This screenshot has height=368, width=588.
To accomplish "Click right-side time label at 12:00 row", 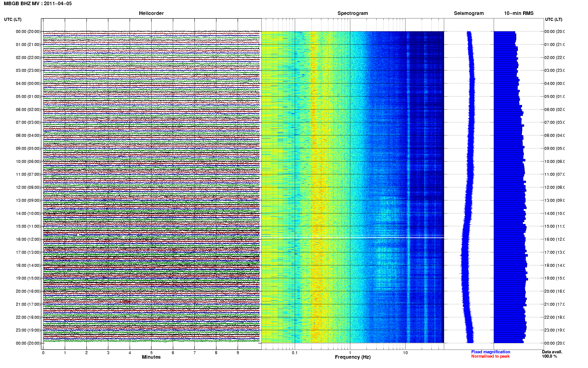I will click(554, 187).
